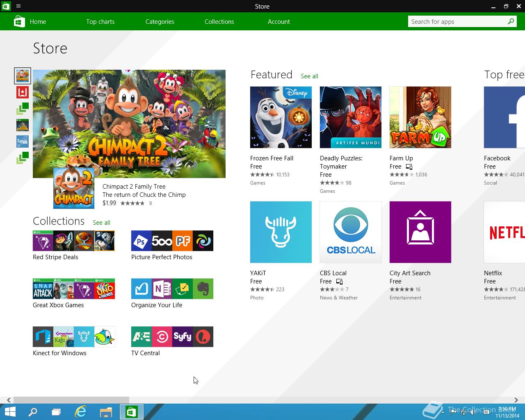The image size is (525, 420).
Task: Open Deadly Puzzles Toymaker app tile
Action: point(351,117)
